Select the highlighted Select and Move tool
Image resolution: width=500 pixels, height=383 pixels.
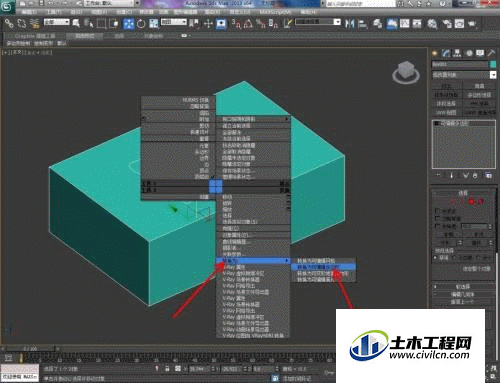[x=129, y=24]
